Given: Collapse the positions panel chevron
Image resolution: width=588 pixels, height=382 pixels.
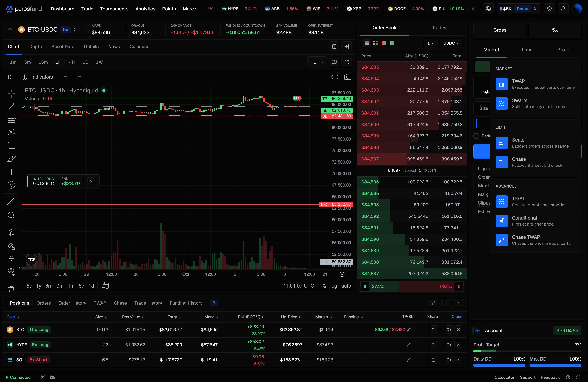Looking at the screenshot, I should [459, 303].
